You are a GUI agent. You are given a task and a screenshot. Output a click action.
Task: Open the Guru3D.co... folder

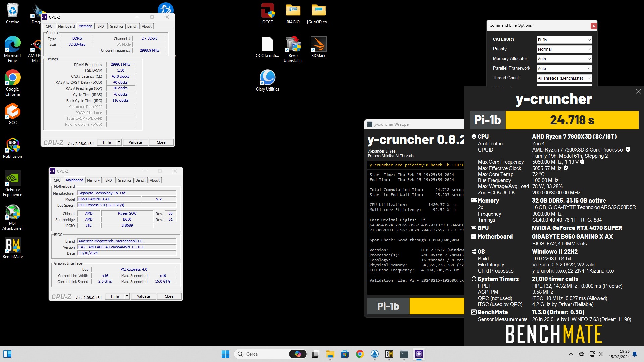(318, 13)
